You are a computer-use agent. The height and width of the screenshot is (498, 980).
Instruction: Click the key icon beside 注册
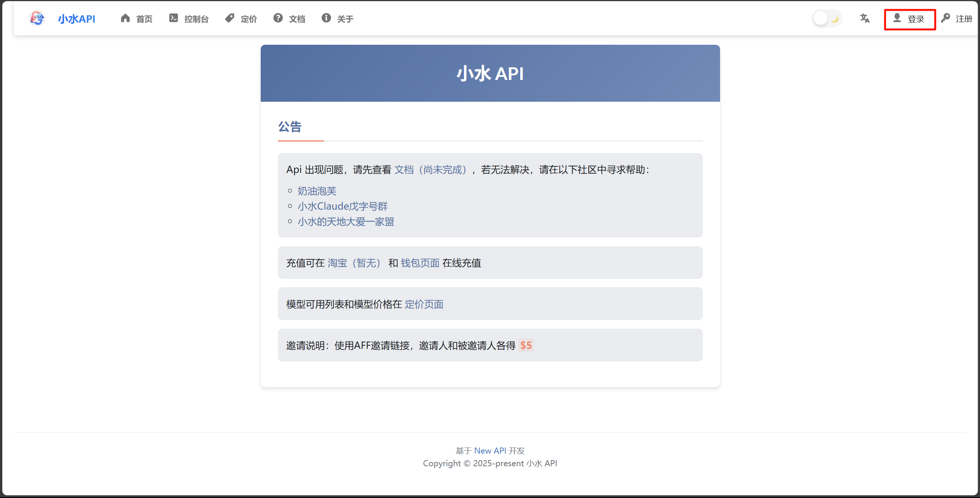pyautogui.click(x=946, y=18)
